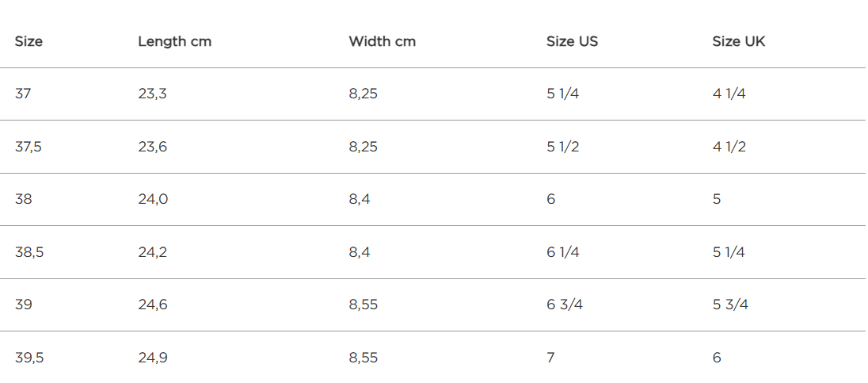Image resolution: width=868 pixels, height=383 pixels.
Task: Select the size 39,5 row label
Action: click(29, 358)
